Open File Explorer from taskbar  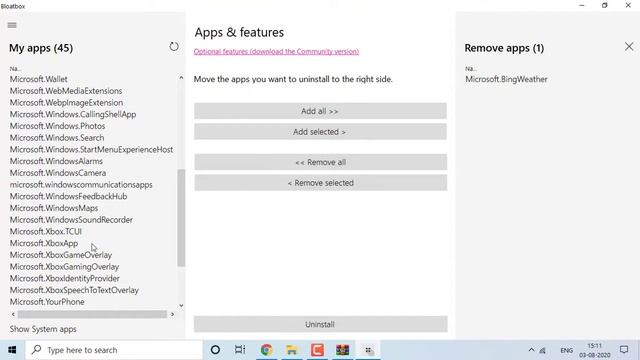[292, 350]
